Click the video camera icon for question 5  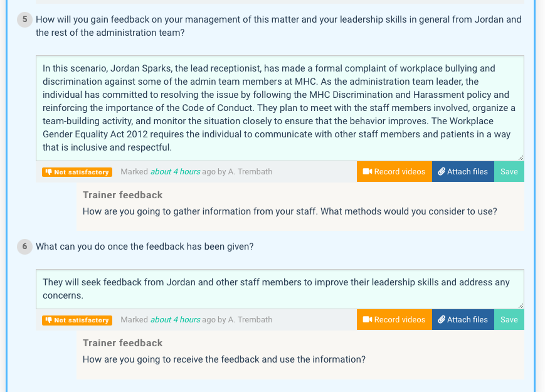(x=368, y=172)
